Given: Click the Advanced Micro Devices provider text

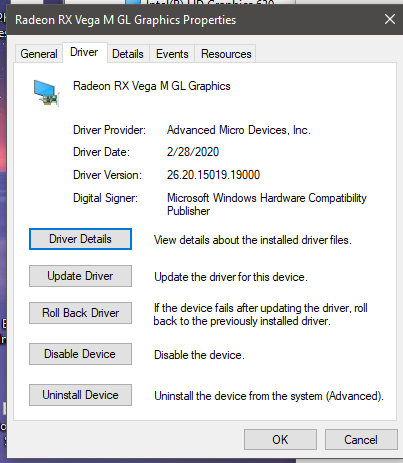Looking at the screenshot, I should pyautogui.click(x=239, y=130).
